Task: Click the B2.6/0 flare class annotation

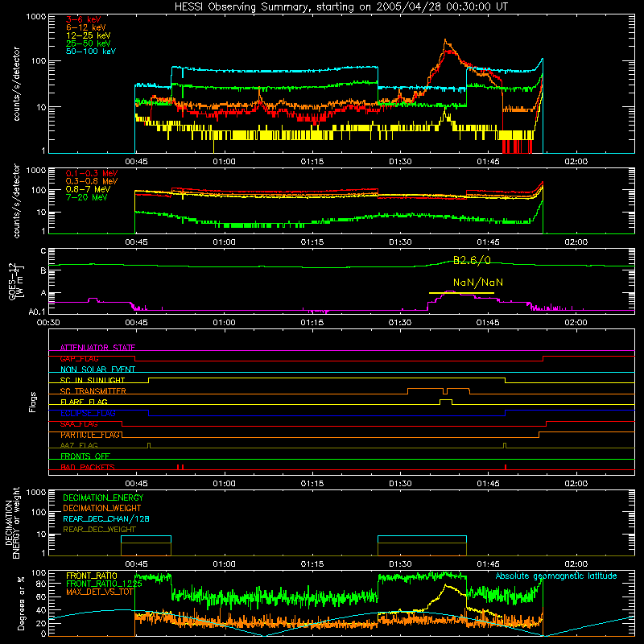Action: point(472,260)
